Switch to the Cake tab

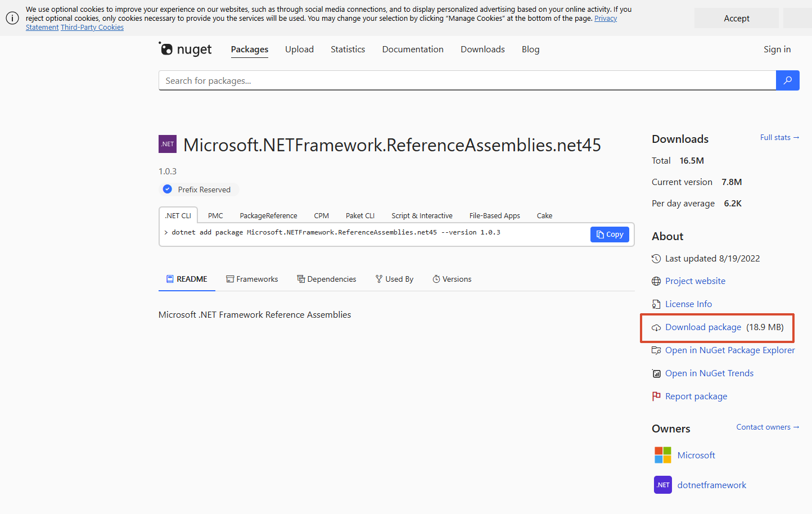[544, 215]
